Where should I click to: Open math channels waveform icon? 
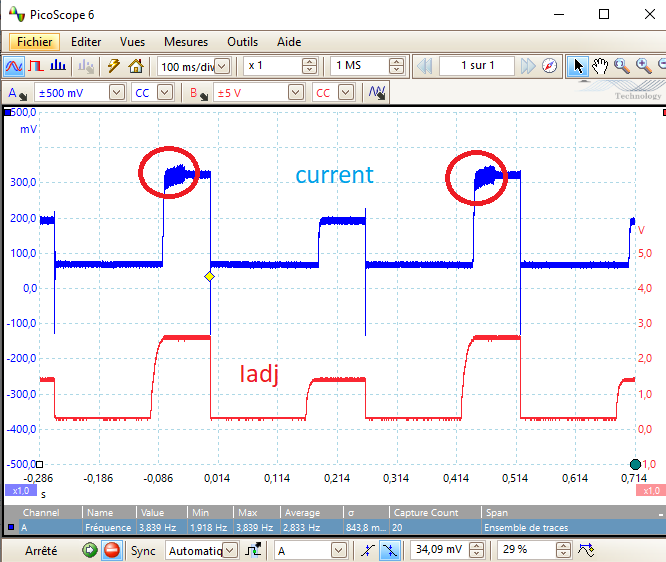[x=377, y=93]
